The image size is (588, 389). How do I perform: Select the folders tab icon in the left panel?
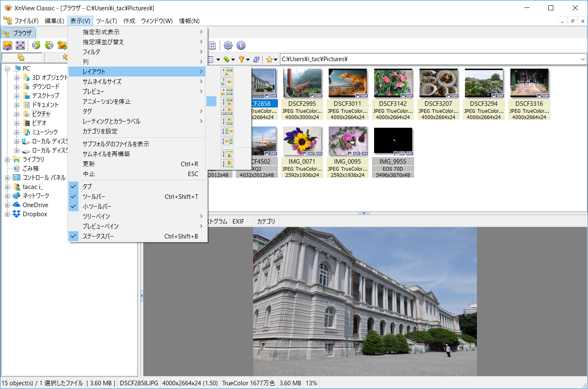click(x=21, y=57)
